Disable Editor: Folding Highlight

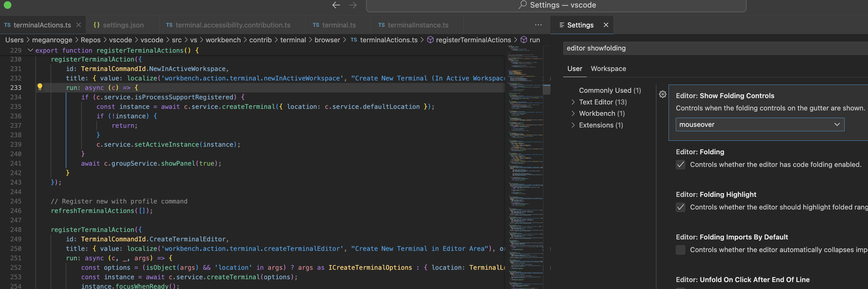[680, 207]
